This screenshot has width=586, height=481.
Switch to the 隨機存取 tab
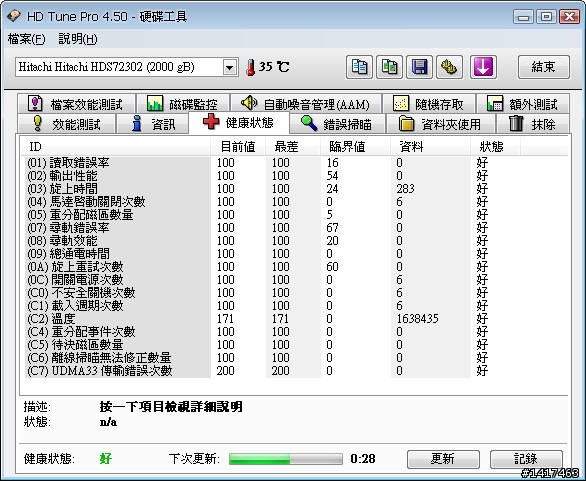coord(429,104)
